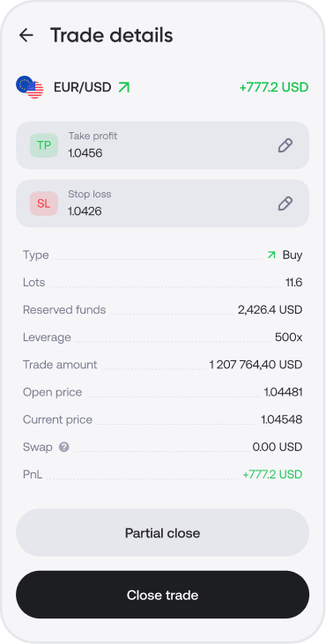Tap the EUR/USD flag pair icon
Screen dimensions: 326x644
[30, 87]
